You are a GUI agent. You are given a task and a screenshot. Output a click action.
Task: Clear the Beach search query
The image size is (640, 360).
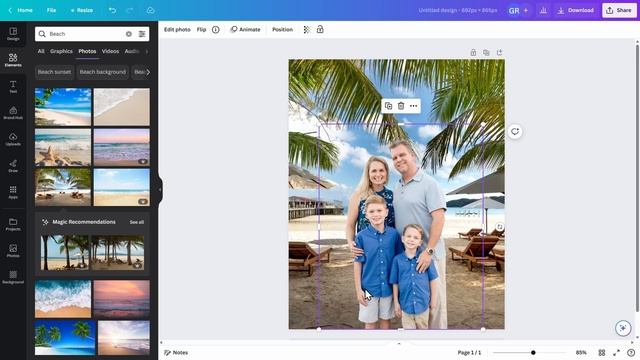click(x=129, y=34)
